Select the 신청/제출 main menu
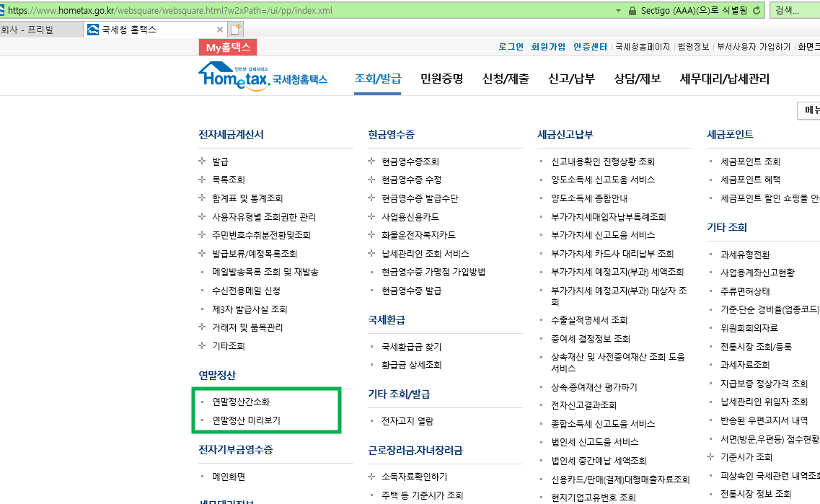Viewport: 820px width, 504px height. pyautogui.click(x=506, y=79)
